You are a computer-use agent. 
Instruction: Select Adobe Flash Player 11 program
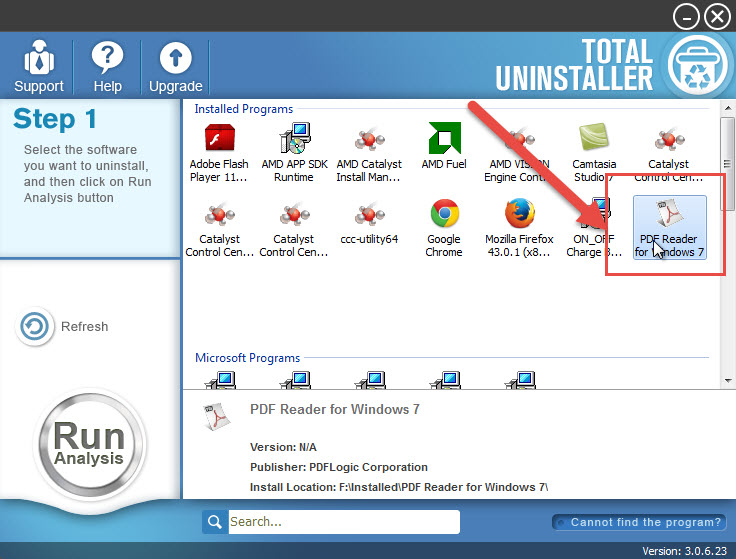219,152
